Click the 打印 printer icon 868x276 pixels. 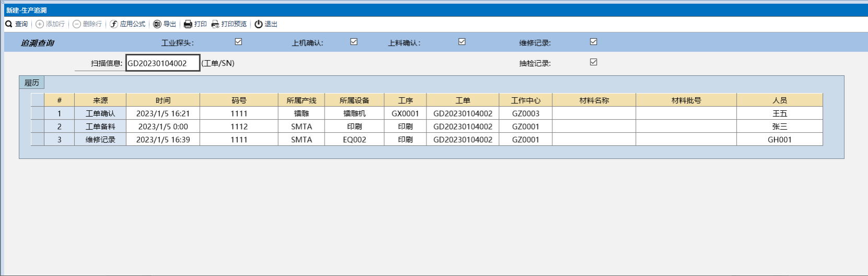pyautogui.click(x=188, y=24)
